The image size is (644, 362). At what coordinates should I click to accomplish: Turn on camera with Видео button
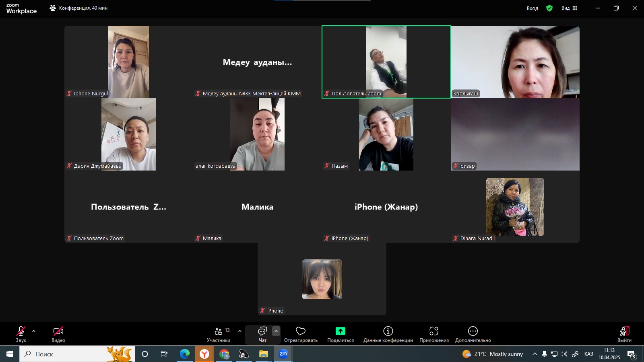pyautogui.click(x=58, y=334)
